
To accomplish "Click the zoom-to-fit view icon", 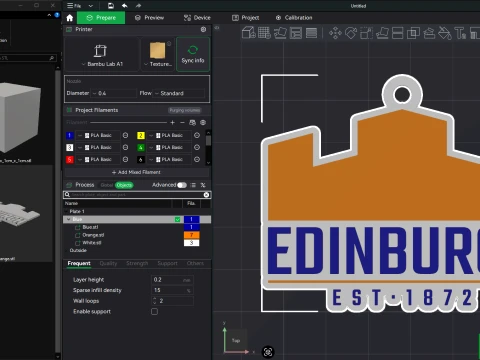I will click(x=268, y=352).
